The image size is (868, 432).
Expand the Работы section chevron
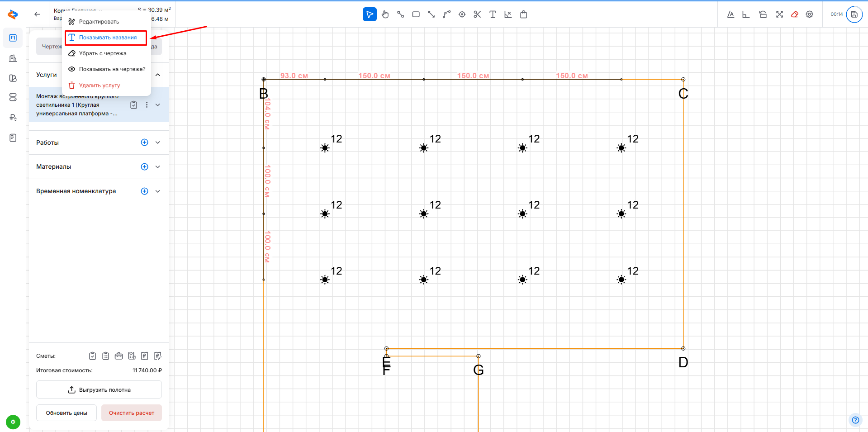[158, 142]
